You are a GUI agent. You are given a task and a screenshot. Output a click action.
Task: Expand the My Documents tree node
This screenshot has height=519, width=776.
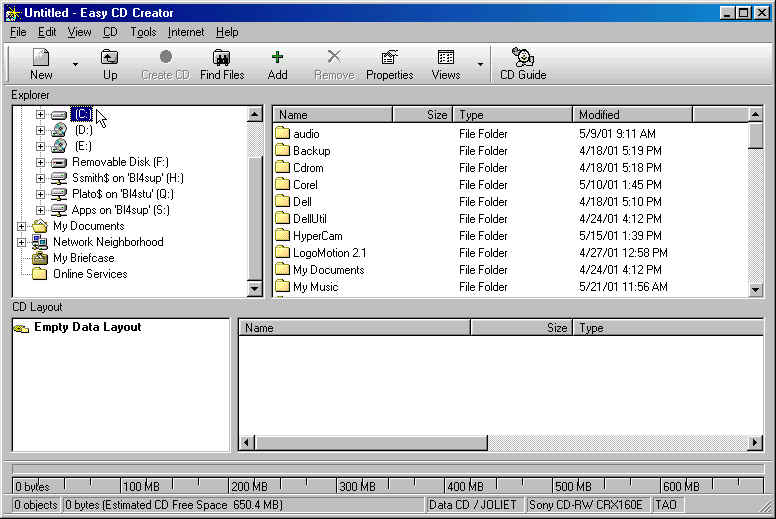(21, 226)
